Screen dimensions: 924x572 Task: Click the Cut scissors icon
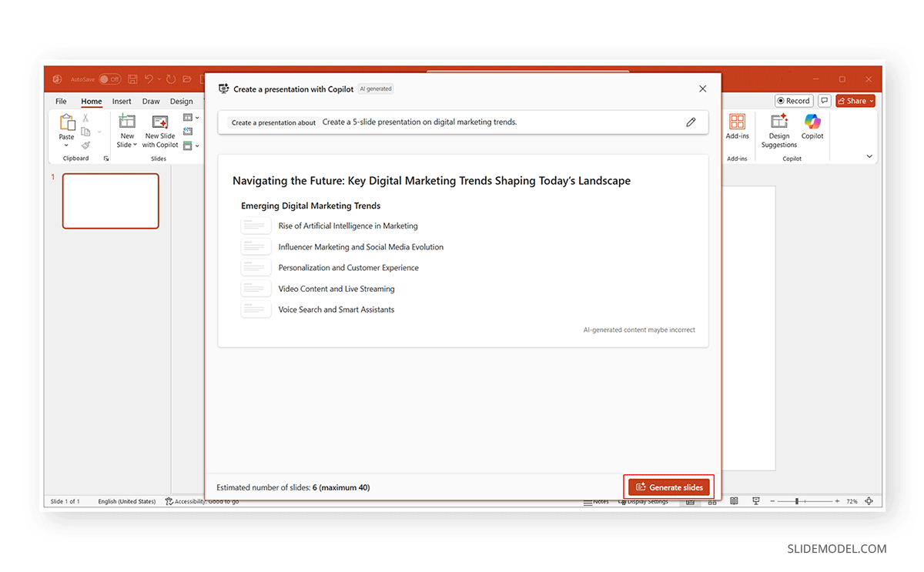85,118
